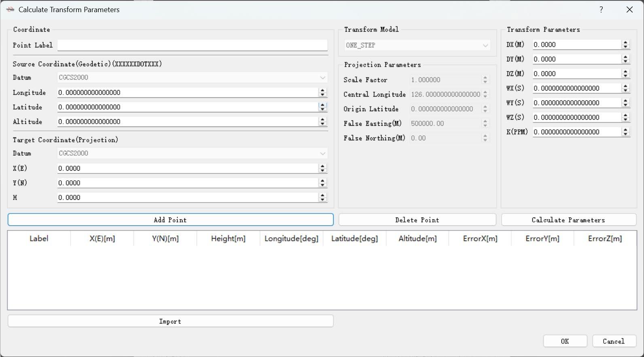Image resolution: width=644 pixels, height=357 pixels.
Task: Adjust the Y(N) spinner arrows
Action: pyautogui.click(x=322, y=183)
